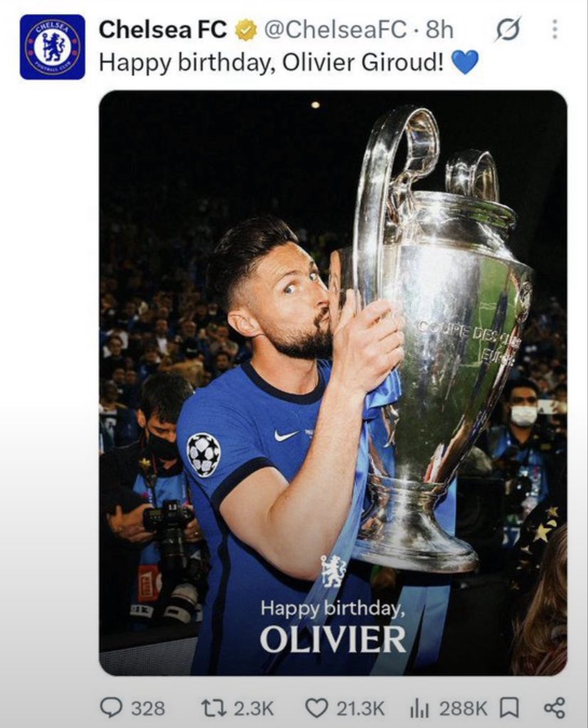Click the Chelsea FC profile avatar
588x728 pixels.
click(x=52, y=46)
